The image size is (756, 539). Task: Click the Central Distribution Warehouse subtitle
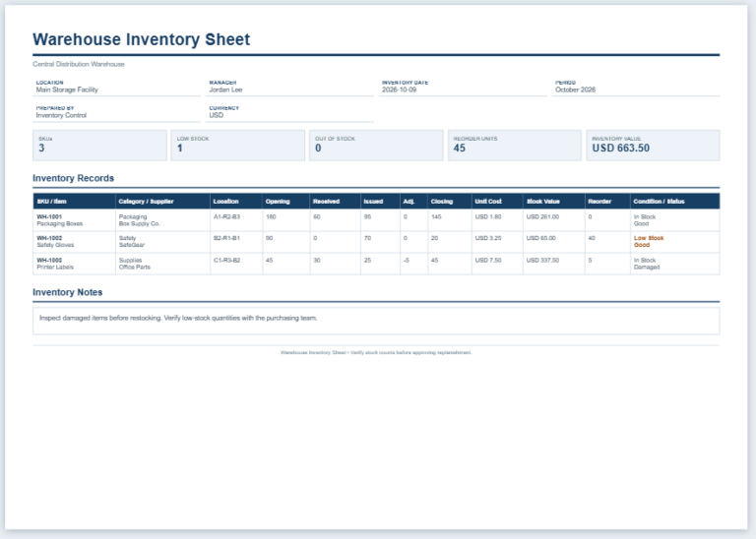pos(79,64)
